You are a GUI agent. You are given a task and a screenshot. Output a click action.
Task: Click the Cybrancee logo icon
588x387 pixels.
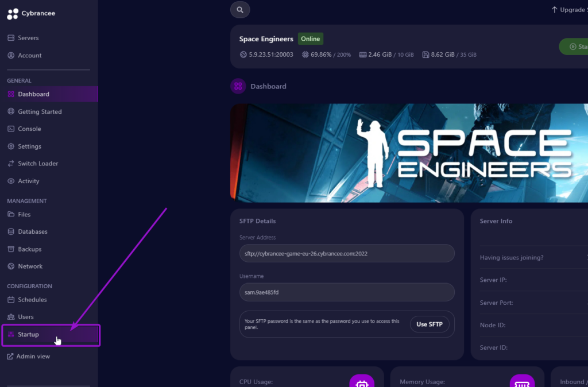coord(13,14)
